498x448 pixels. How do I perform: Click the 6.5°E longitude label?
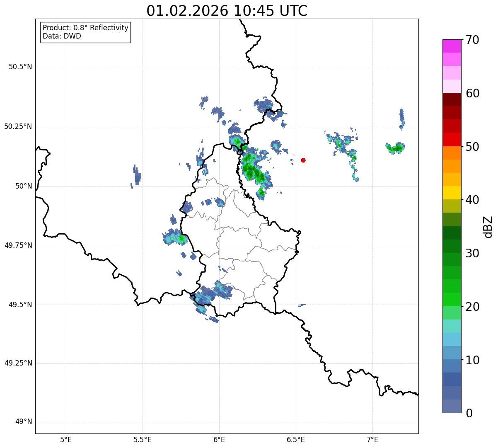[296, 440]
